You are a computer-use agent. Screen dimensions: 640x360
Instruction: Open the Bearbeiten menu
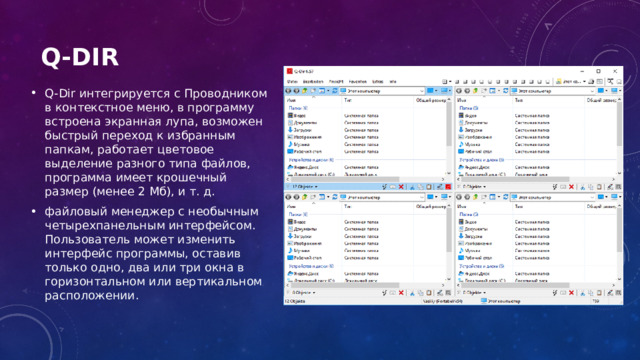click(x=313, y=82)
